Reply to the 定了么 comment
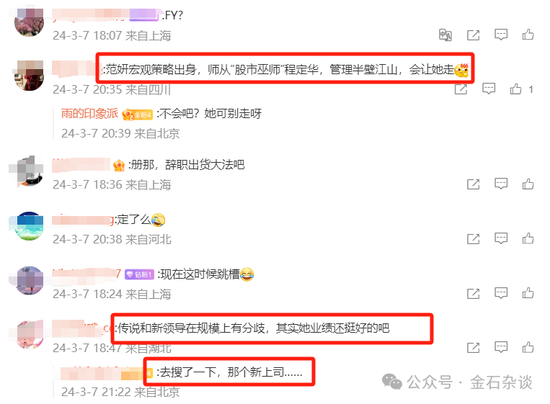Screen dimensions: 550x404 501,238
